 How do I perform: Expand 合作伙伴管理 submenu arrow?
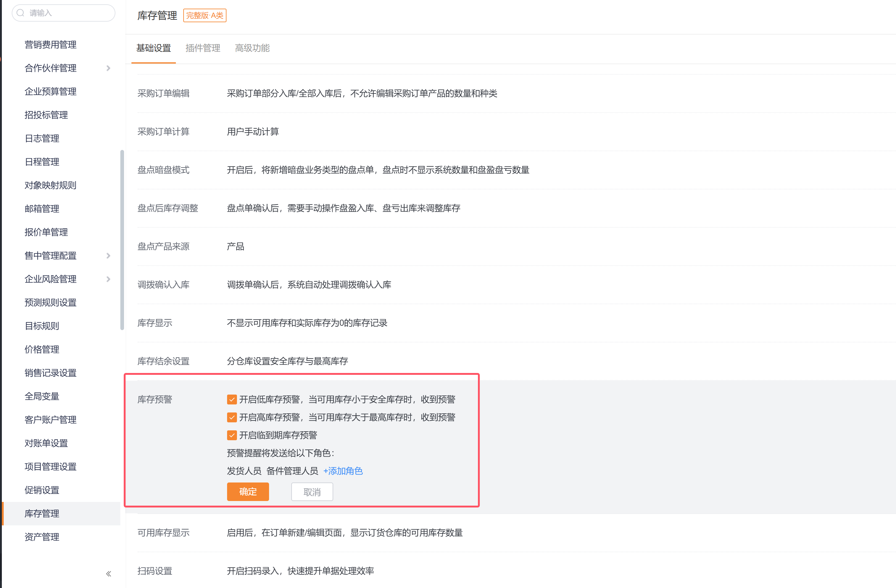pyautogui.click(x=108, y=68)
